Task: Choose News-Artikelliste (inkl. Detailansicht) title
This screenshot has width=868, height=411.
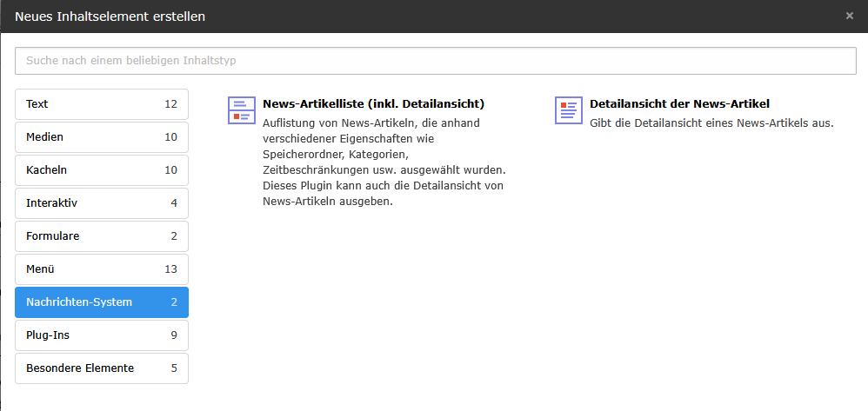Action: click(x=373, y=103)
